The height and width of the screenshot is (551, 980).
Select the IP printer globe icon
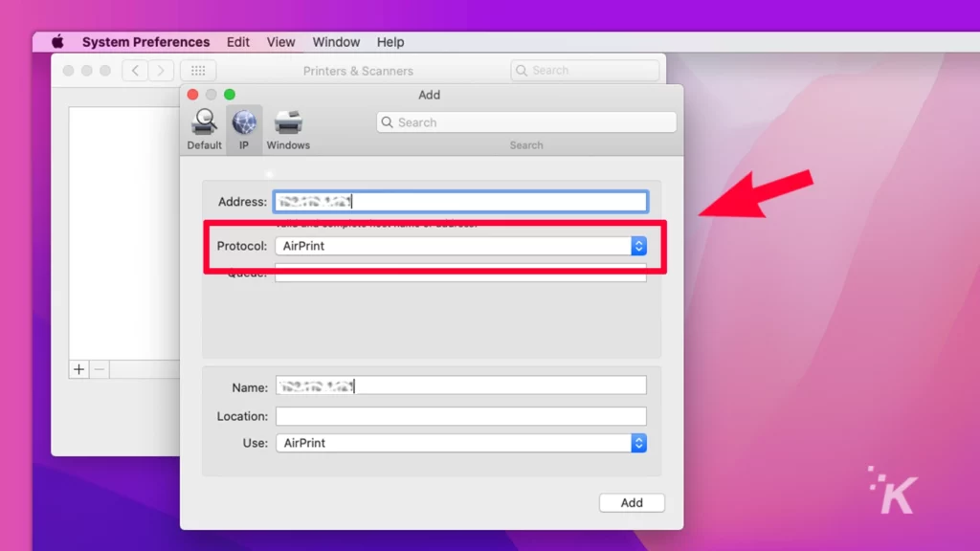pos(244,121)
